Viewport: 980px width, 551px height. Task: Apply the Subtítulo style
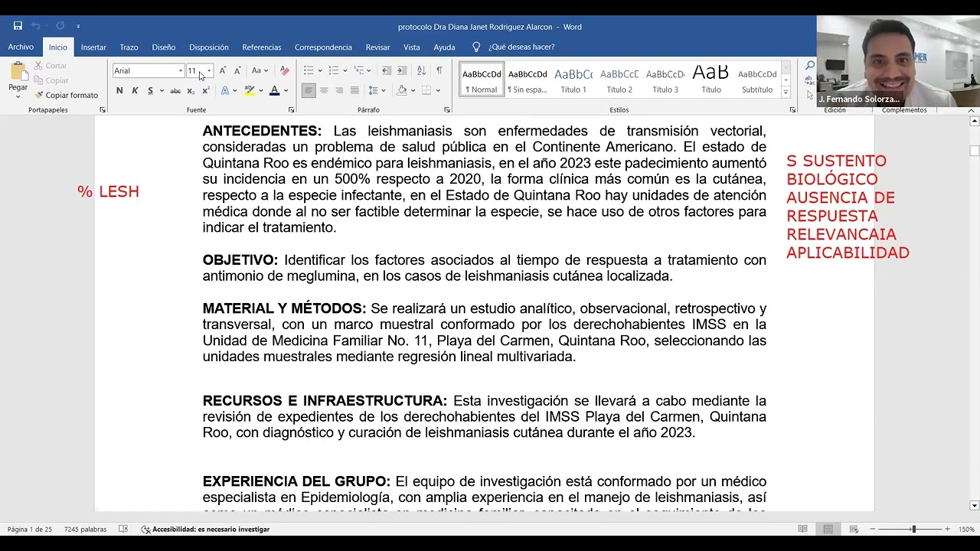point(757,80)
